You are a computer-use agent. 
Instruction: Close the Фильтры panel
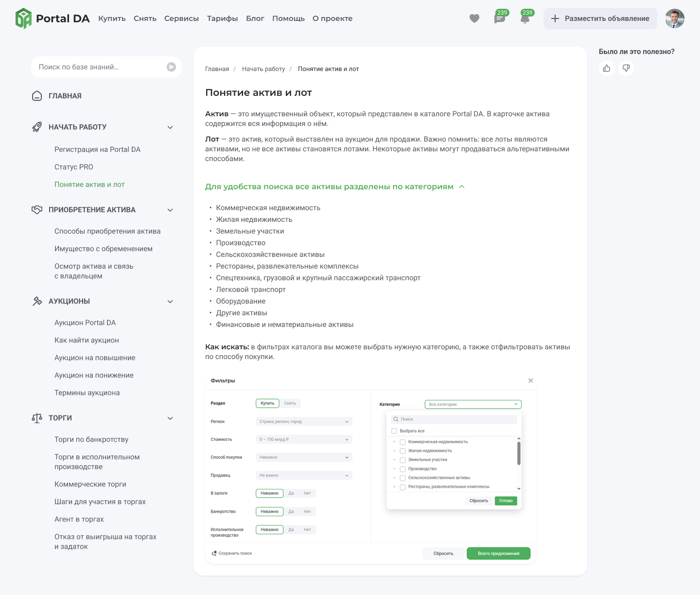pos(530,380)
